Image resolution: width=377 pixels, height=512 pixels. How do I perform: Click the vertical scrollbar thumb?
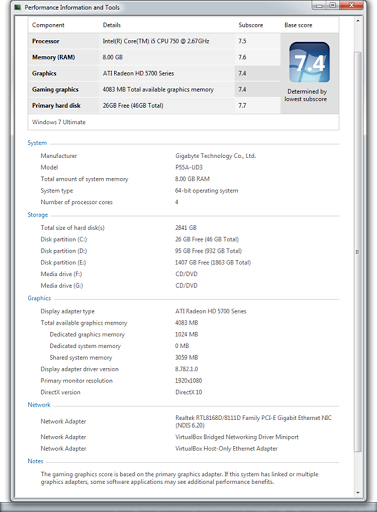coord(358,252)
